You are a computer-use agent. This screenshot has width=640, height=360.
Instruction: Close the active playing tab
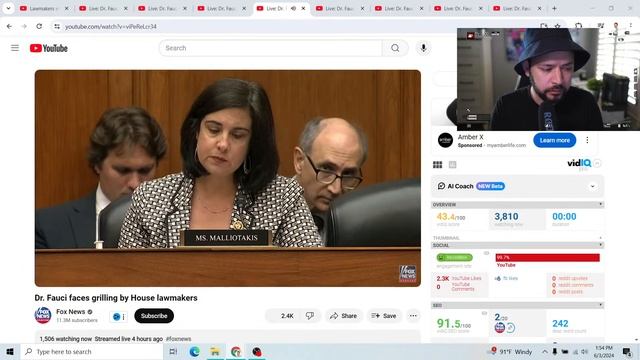tap(303, 8)
